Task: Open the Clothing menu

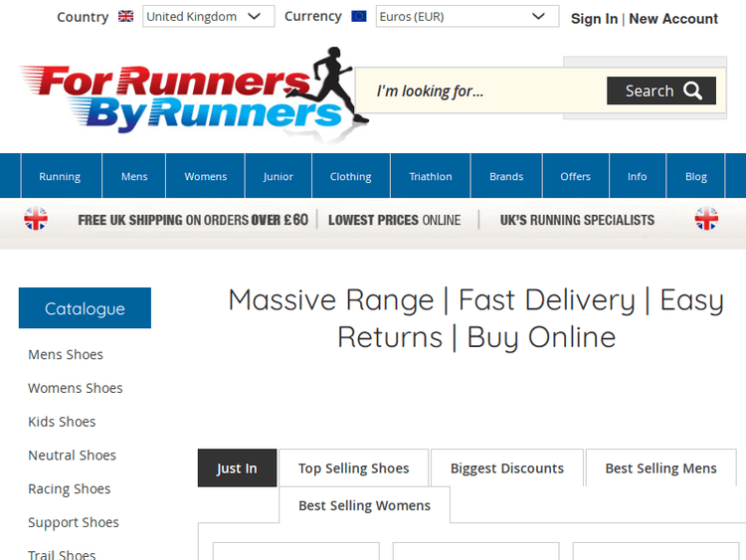Action: click(351, 176)
